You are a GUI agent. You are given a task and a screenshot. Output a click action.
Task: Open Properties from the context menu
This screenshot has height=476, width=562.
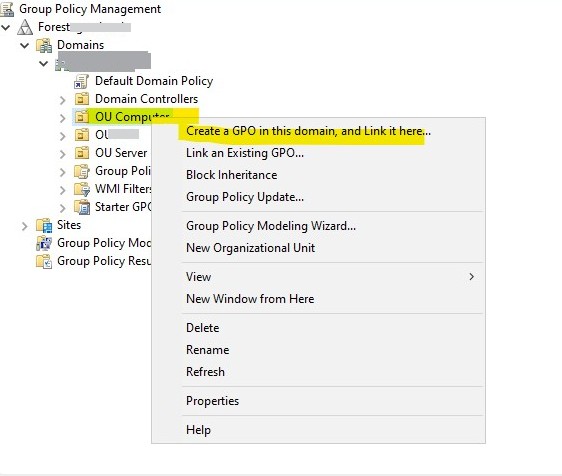click(x=212, y=401)
